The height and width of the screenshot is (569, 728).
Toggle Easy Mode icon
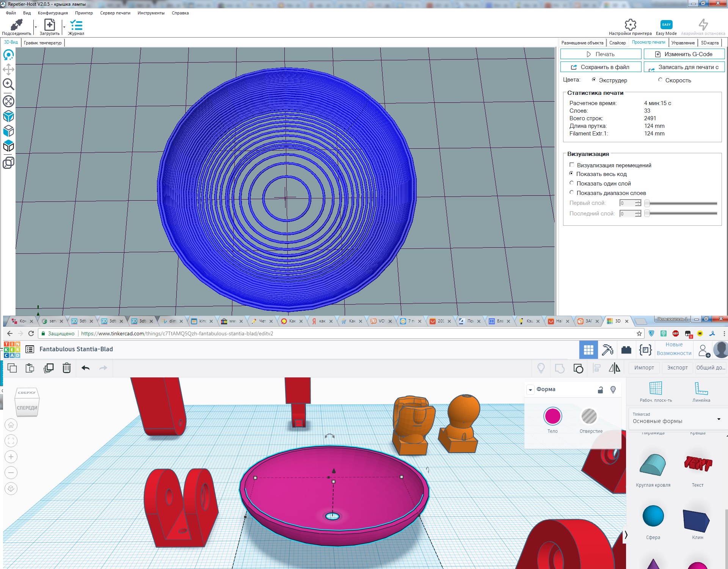click(x=666, y=25)
